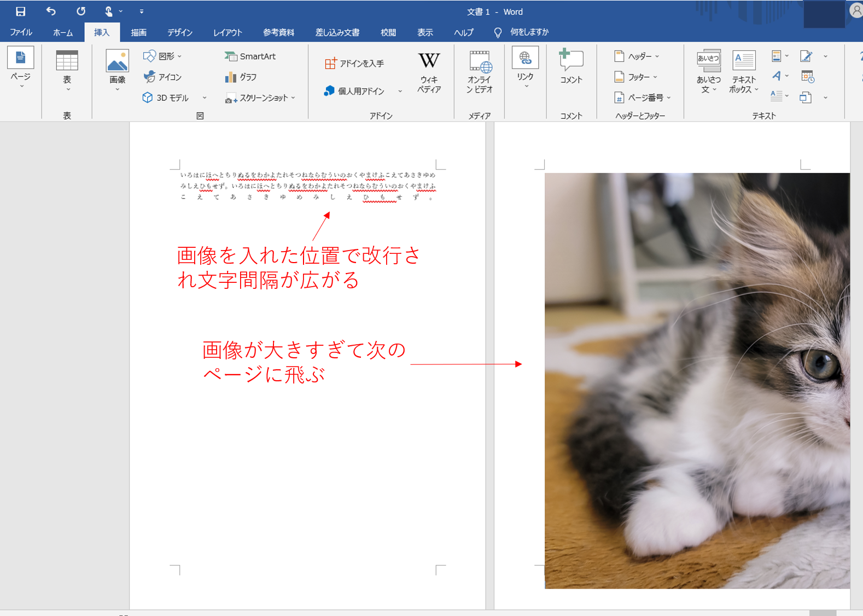Screen dimensions: 863x616
Task: Open the レイアウト ribbon tab
Action: [x=228, y=32]
